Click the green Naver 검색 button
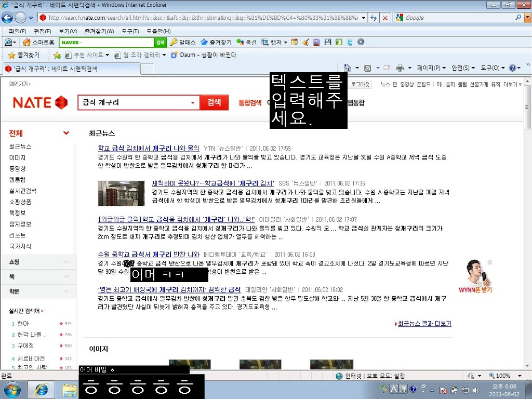 160,43
